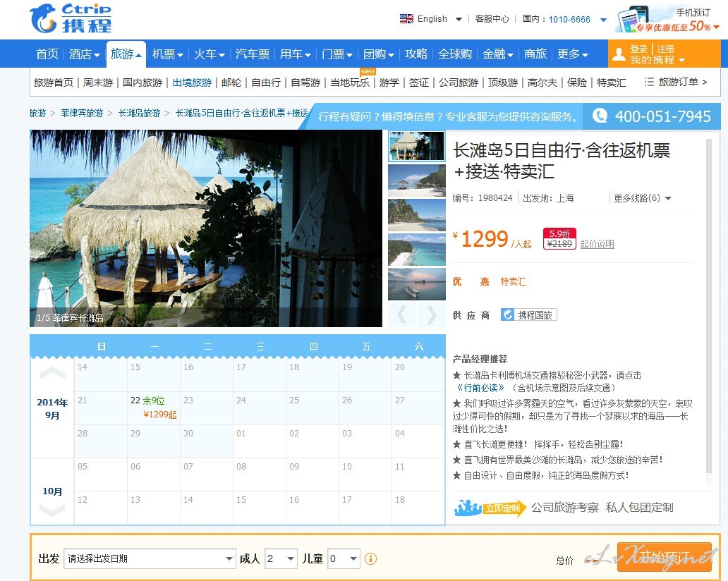Expand the 国内 phone number dropdown
This screenshot has width=728, height=581.
click(x=603, y=20)
